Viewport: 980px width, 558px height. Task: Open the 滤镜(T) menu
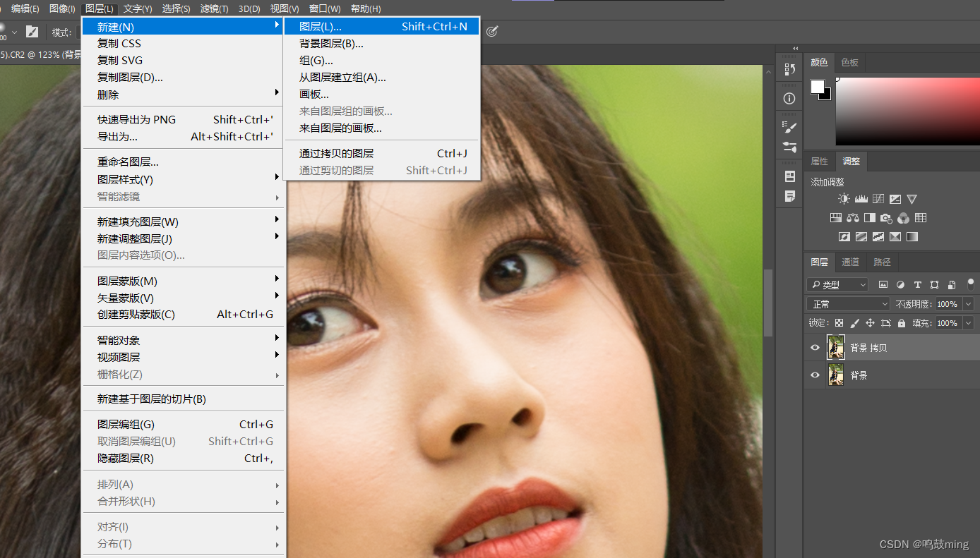click(x=214, y=8)
